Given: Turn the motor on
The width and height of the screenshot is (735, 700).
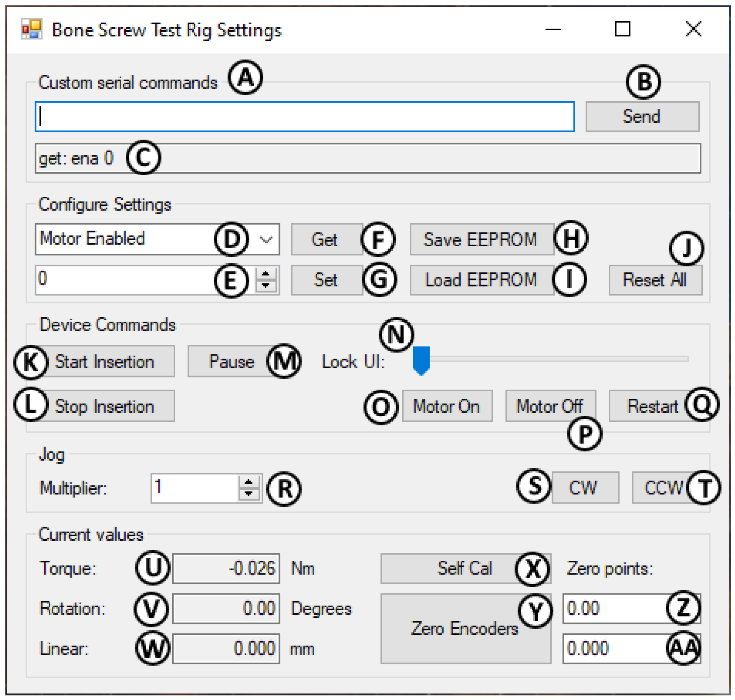Looking at the screenshot, I should [x=447, y=406].
